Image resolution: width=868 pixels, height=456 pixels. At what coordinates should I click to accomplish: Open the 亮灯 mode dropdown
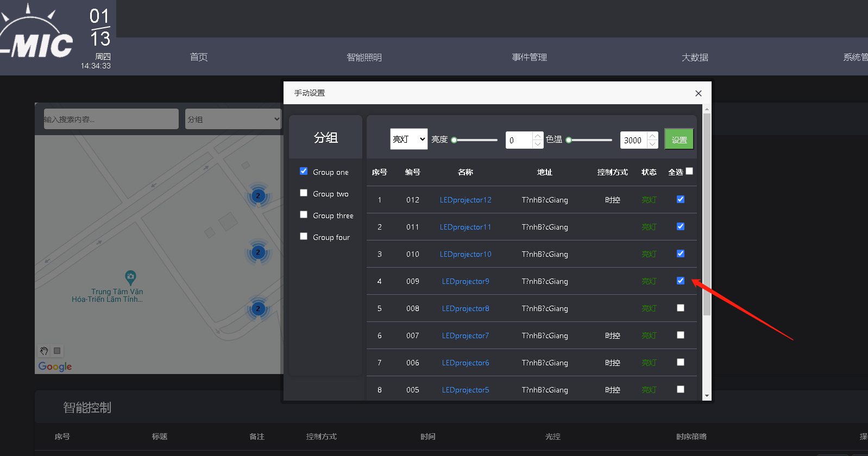pos(408,140)
